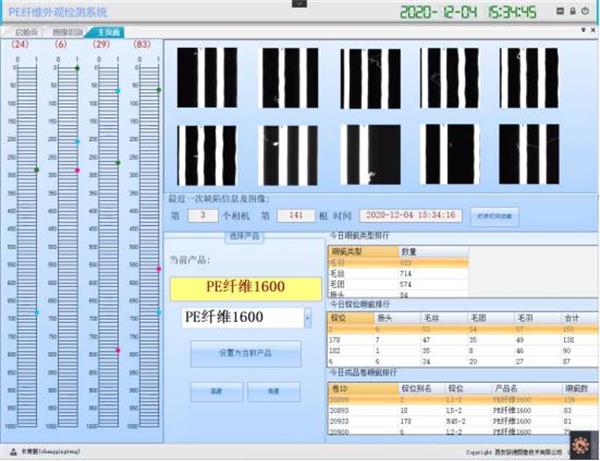
Task: Click the camera number field showing 3
Action: [203, 215]
